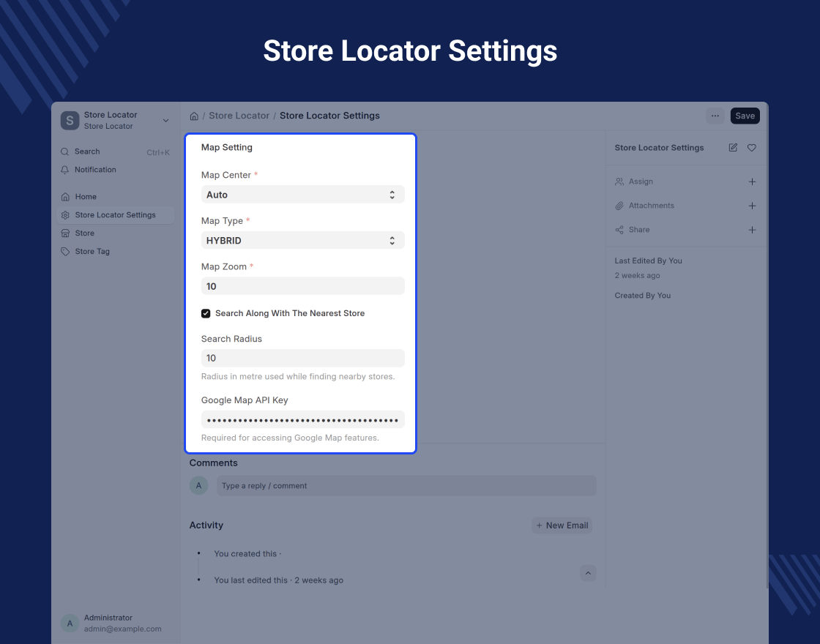This screenshot has width=820, height=644.
Task: Click the Attachments label in right panel
Action: (x=651, y=206)
